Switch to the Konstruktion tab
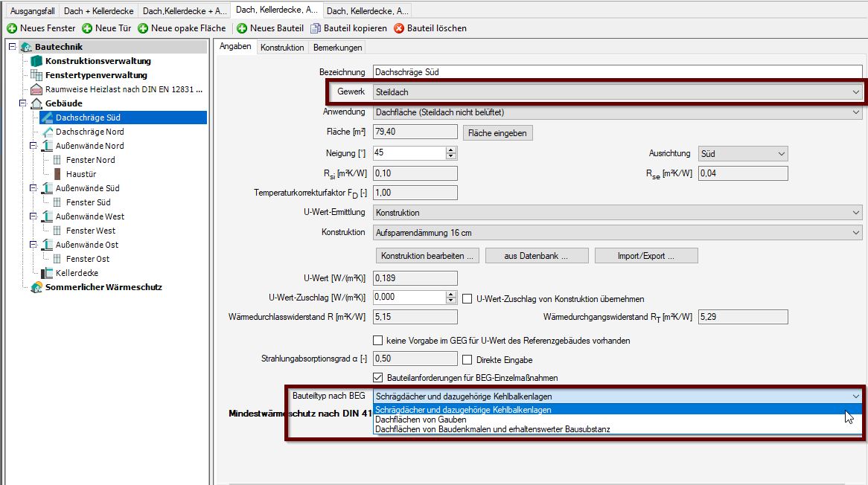 click(x=282, y=48)
